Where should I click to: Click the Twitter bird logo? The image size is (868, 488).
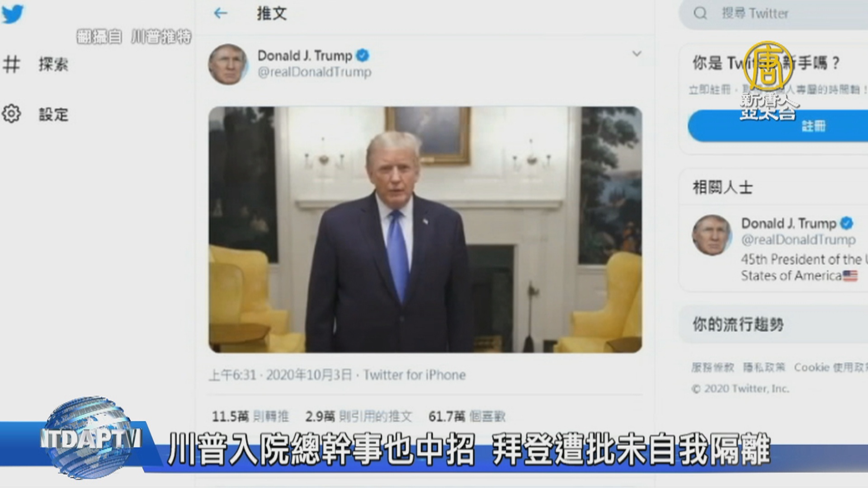12,15
